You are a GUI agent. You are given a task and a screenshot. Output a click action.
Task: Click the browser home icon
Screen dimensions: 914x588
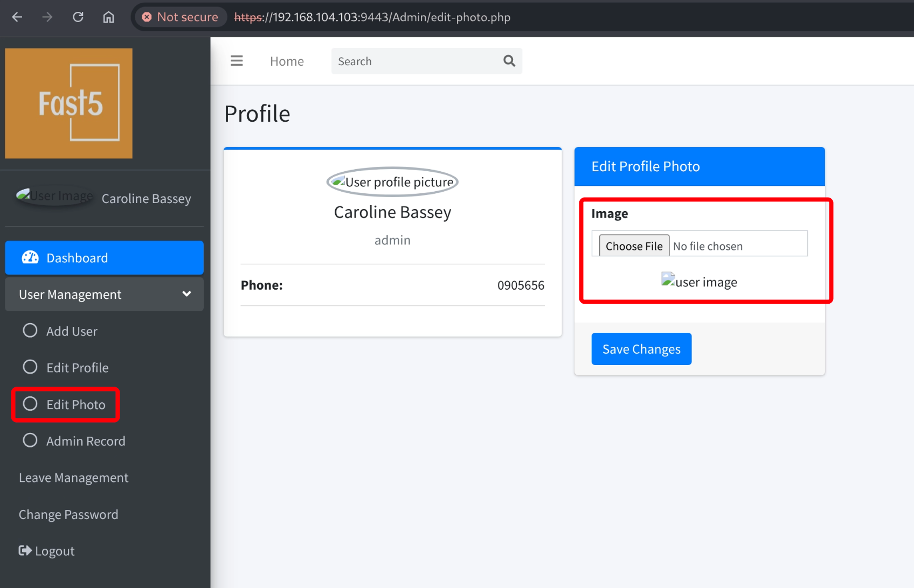108,17
